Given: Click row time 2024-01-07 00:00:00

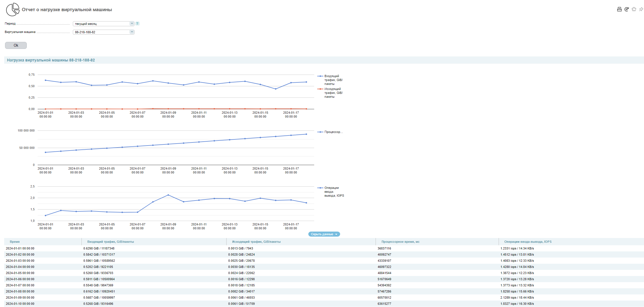Looking at the screenshot, I should point(20,285).
